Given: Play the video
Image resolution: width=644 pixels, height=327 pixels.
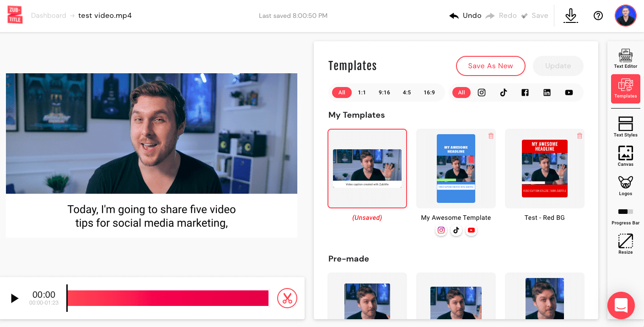Looking at the screenshot, I should [15, 299].
